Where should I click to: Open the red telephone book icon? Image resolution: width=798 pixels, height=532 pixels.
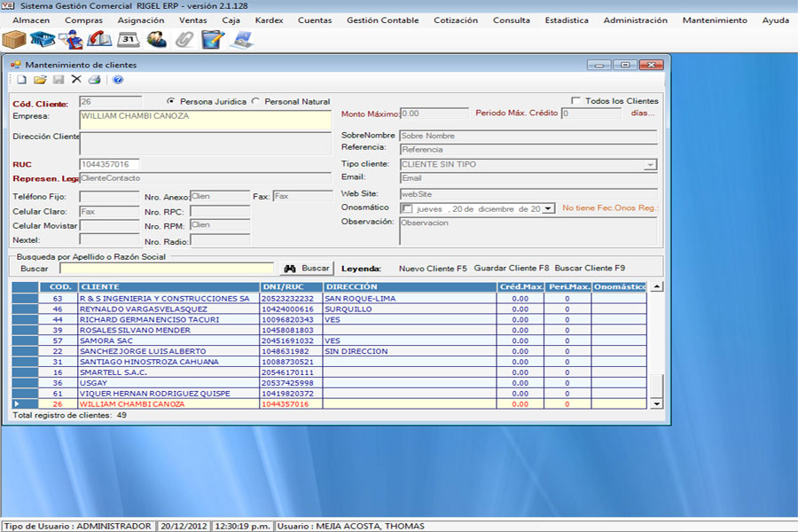tap(100, 39)
